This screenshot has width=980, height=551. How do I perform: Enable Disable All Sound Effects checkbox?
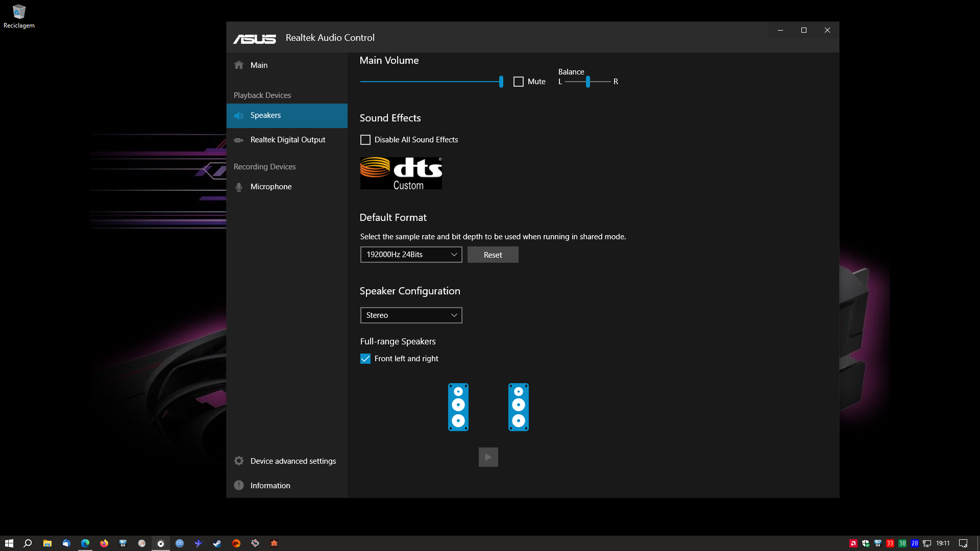click(365, 139)
